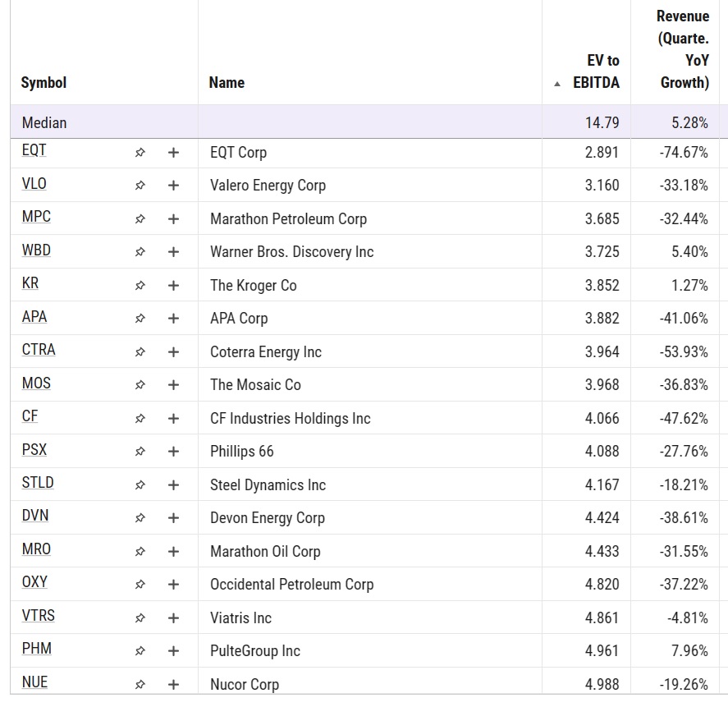
Task: Pin the APA row
Action: pos(140,319)
